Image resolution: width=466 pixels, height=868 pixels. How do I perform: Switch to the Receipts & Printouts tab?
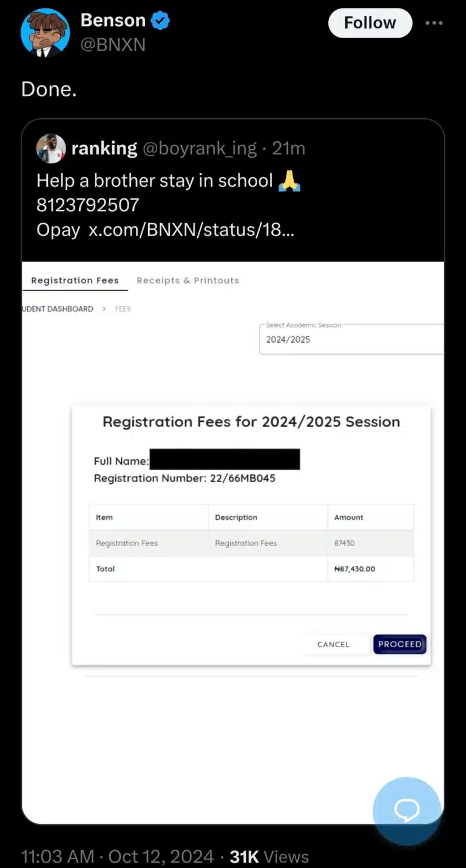(188, 280)
